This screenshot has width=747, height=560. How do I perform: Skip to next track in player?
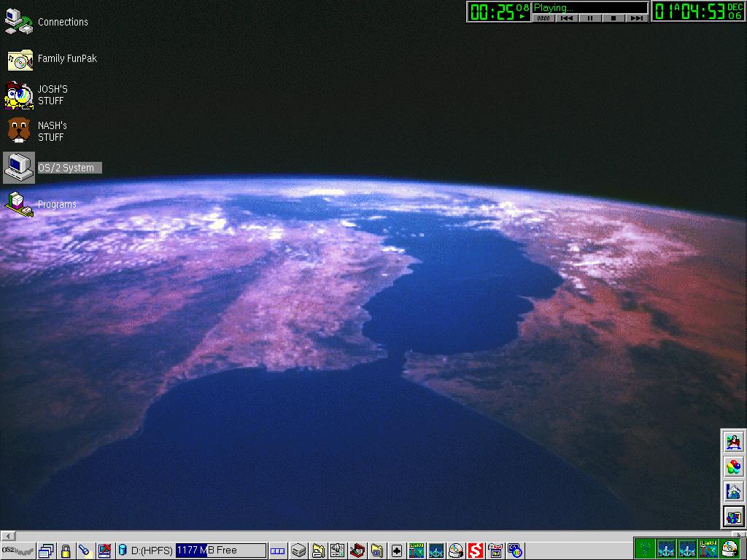pyautogui.click(x=637, y=18)
